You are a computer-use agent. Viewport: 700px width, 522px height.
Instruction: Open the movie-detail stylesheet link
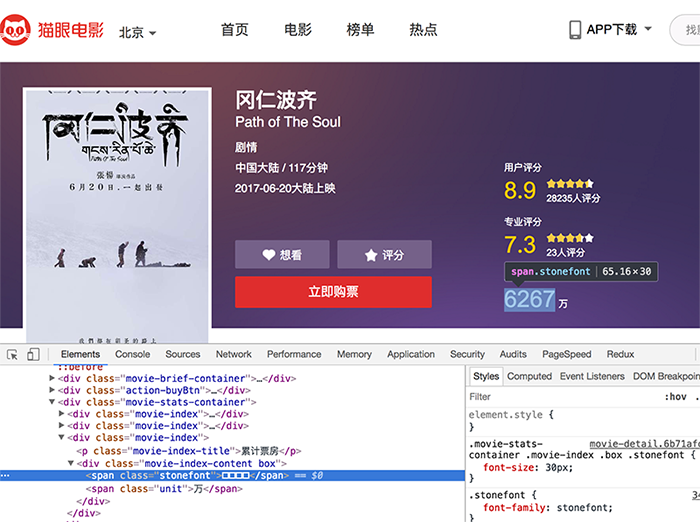click(644, 444)
